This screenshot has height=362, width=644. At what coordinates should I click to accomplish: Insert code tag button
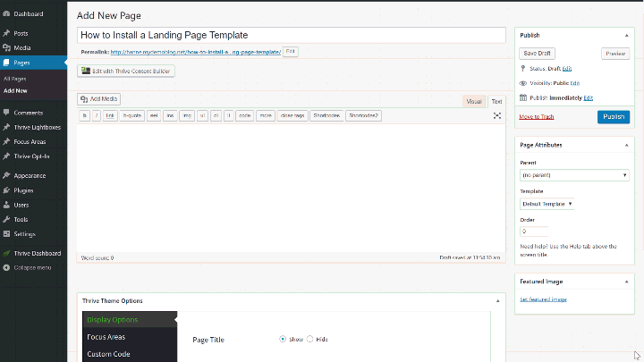(245, 115)
